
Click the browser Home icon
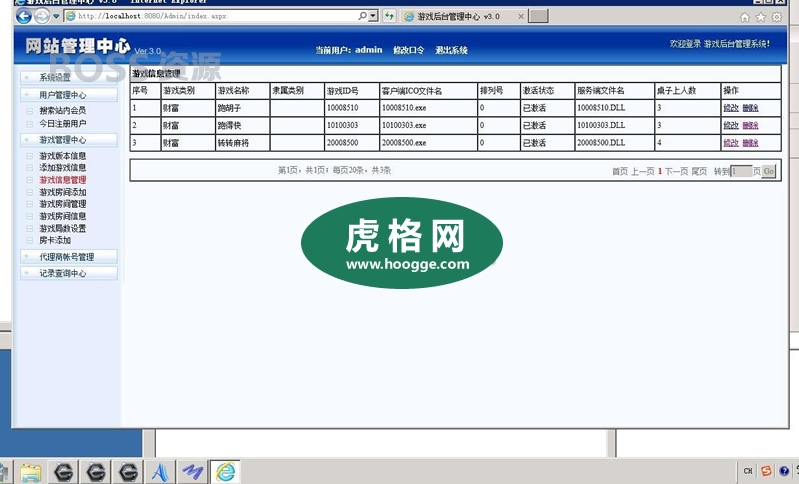pos(745,17)
